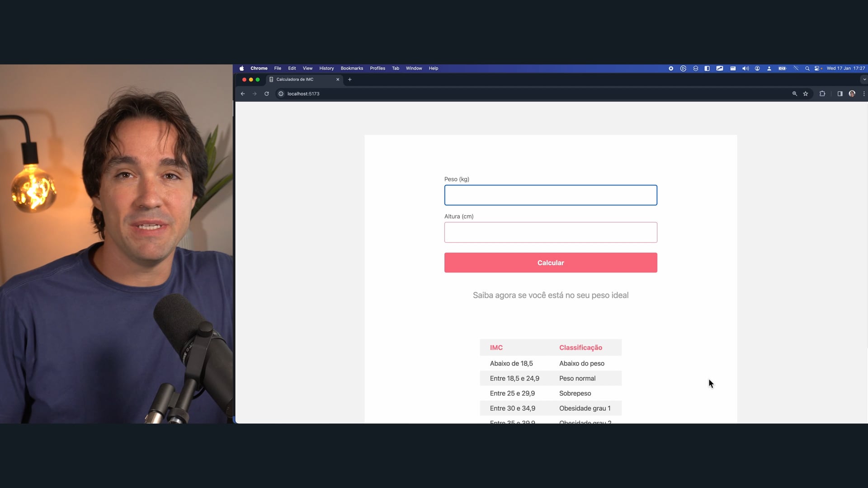The image size is (868, 488).
Task: Expand the tab search chevron
Action: (x=864, y=80)
